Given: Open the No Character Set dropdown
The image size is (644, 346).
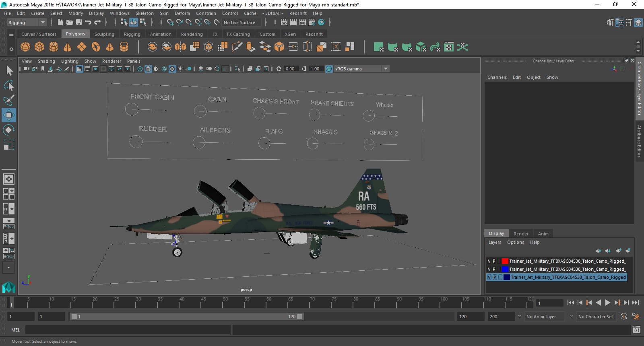Looking at the screenshot, I should click(x=596, y=317).
